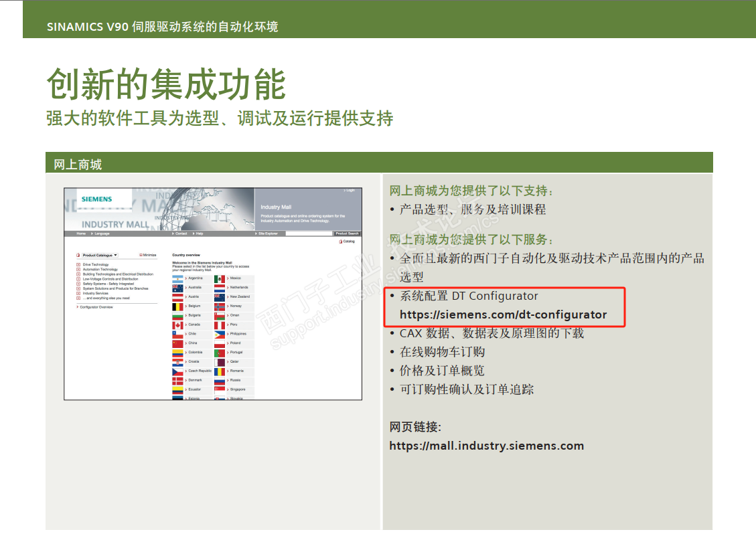The image size is (756, 540).
Task: Click the China flag icon
Action: tap(177, 343)
